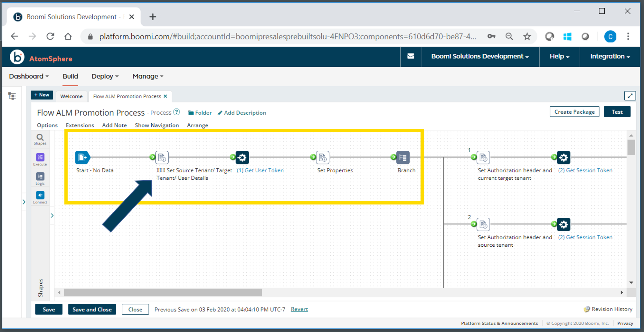Expand the process canvas to full screen
Screen dimensions: 644x332
[x=630, y=96]
